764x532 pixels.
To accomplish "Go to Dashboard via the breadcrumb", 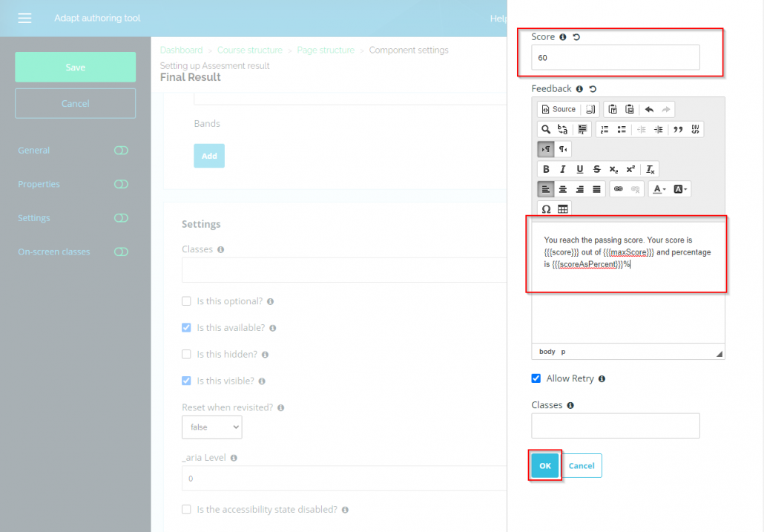I will click(x=182, y=50).
